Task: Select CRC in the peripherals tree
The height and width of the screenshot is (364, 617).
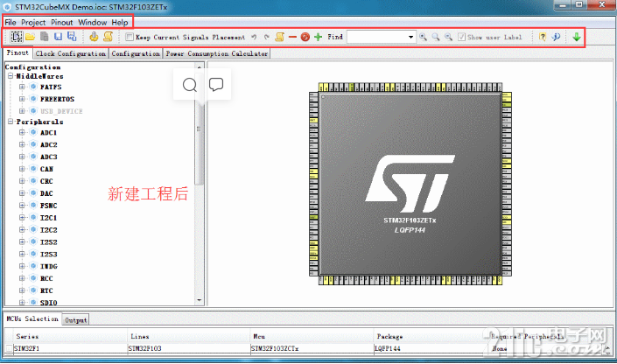Action: [46, 181]
